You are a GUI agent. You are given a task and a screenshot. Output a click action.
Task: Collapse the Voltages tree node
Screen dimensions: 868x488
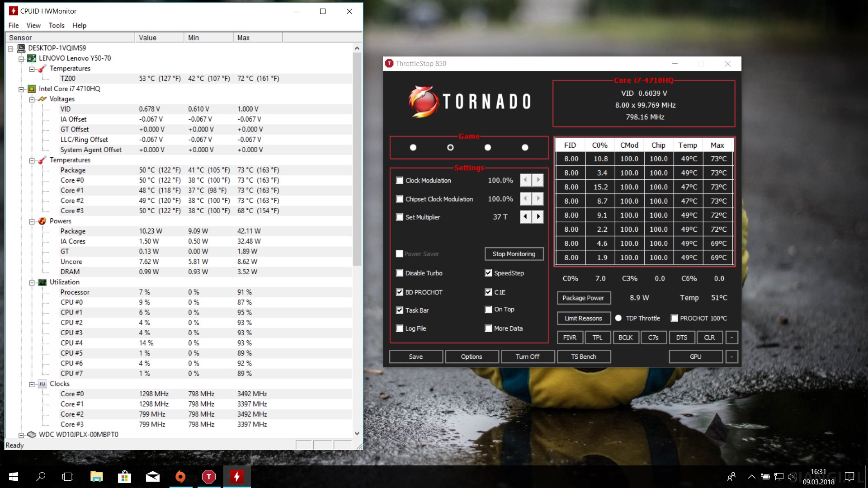click(x=32, y=99)
